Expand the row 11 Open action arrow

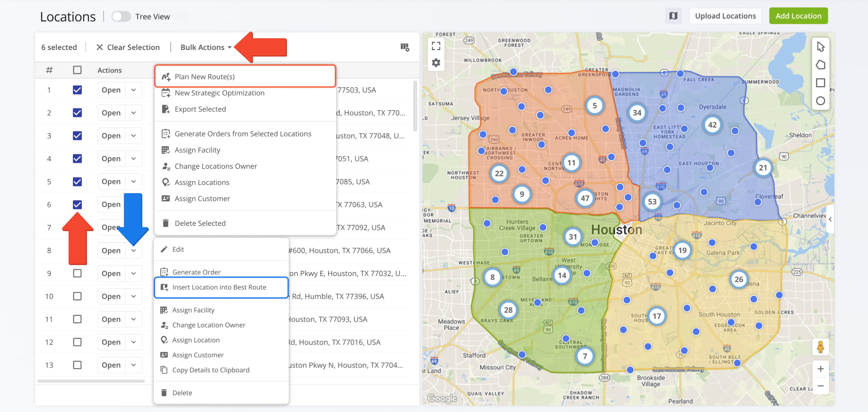pos(134,319)
